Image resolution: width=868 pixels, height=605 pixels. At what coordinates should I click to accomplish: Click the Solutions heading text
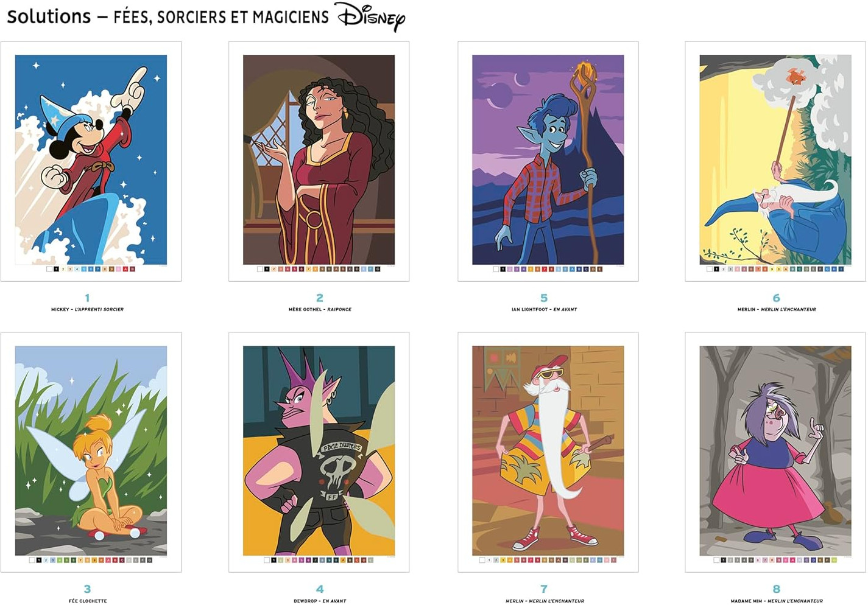click(49, 16)
